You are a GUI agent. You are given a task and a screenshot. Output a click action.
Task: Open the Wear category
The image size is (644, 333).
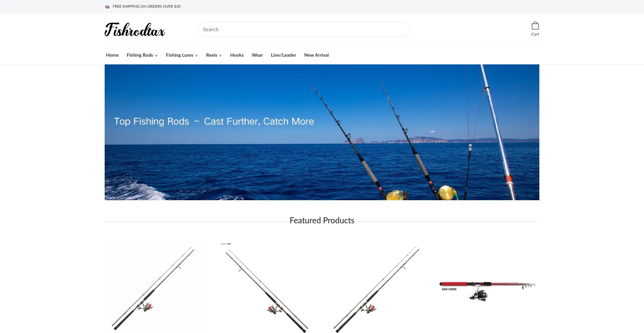257,55
